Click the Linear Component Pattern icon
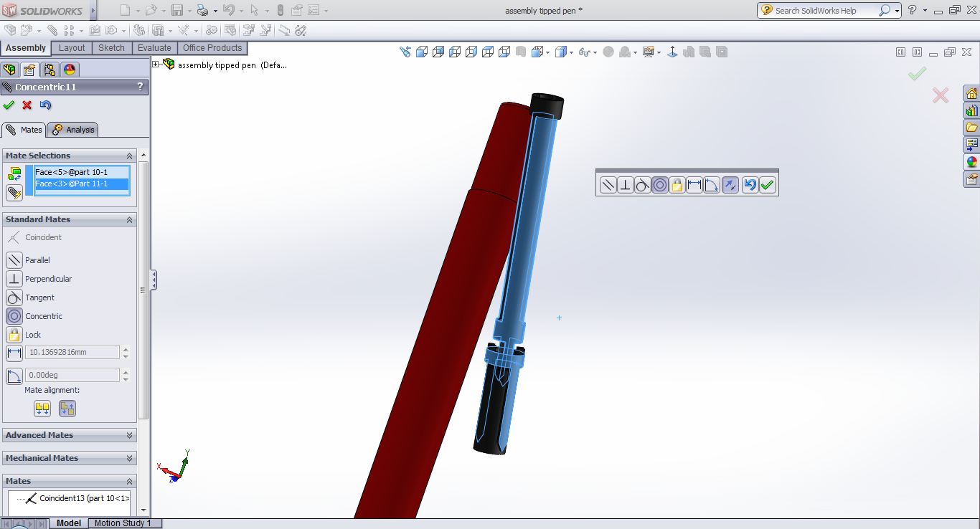Image resolution: width=980 pixels, height=529 pixels. 70,31
